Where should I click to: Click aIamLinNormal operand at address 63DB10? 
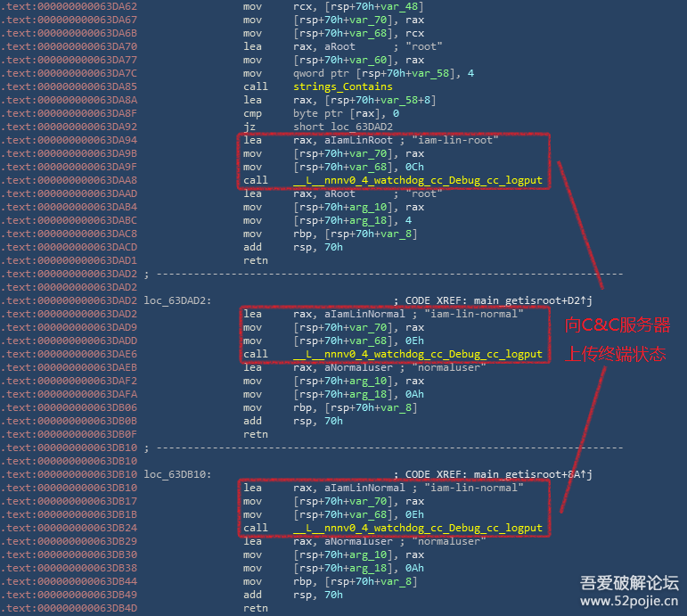[x=364, y=488]
